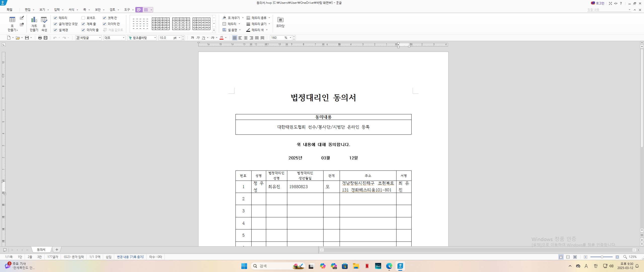
Task: Add a new document tab with plus
Action: click(57, 250)
